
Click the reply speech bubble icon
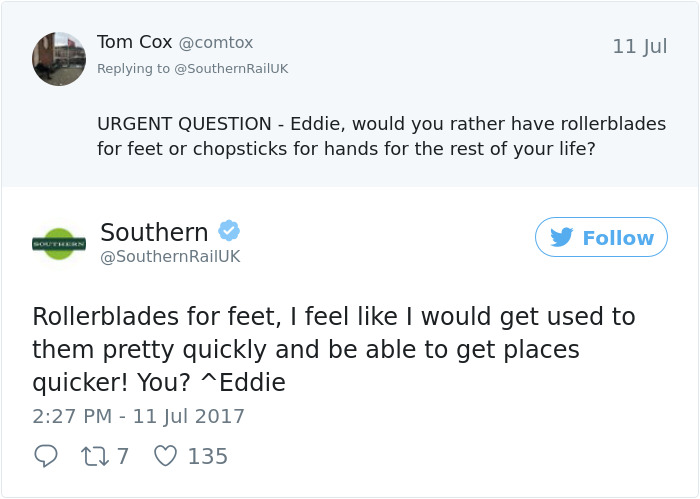click(x=46, y=456)
